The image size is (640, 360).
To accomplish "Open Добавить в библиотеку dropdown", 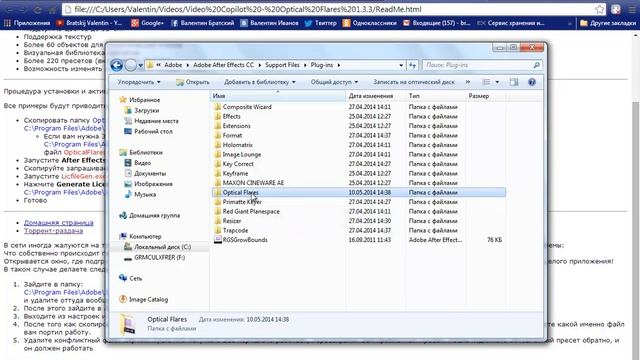I will pyautogui.click(x=260, y=82).
